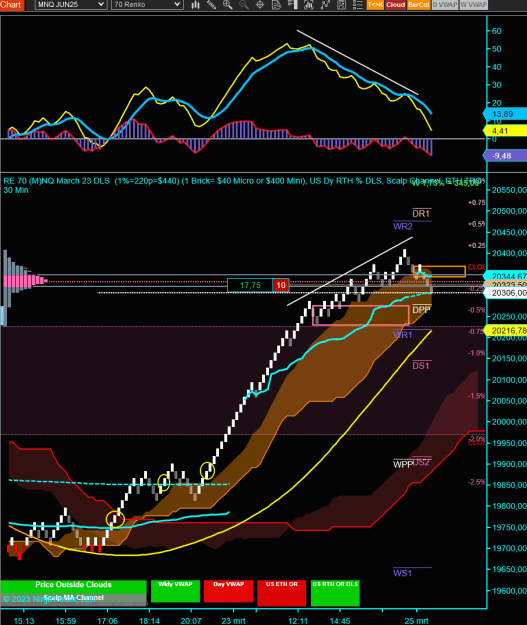This screenshot has height=625, width=527.
Task: Expand the 70 Renko interval dropdown
Action: 146,4
